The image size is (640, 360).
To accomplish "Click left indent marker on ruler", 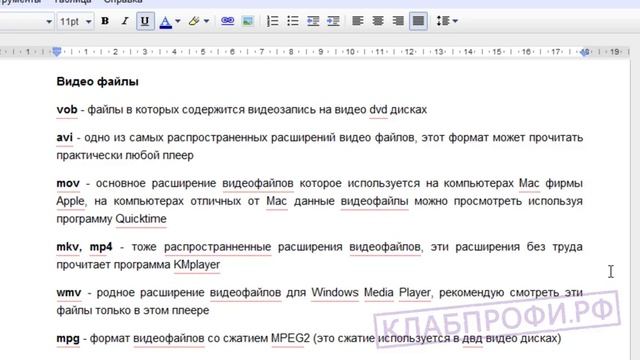I will pos(57,51).
